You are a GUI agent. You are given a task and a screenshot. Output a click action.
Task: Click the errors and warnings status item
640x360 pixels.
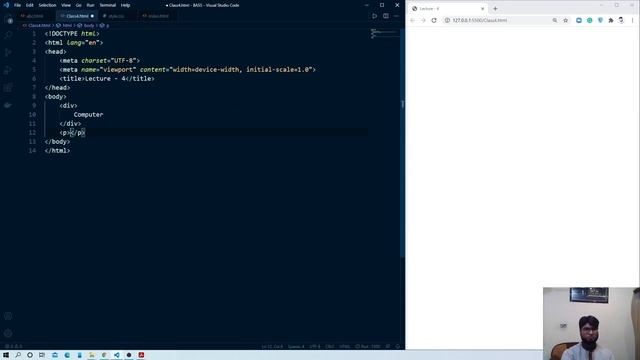tap(13, 347)
